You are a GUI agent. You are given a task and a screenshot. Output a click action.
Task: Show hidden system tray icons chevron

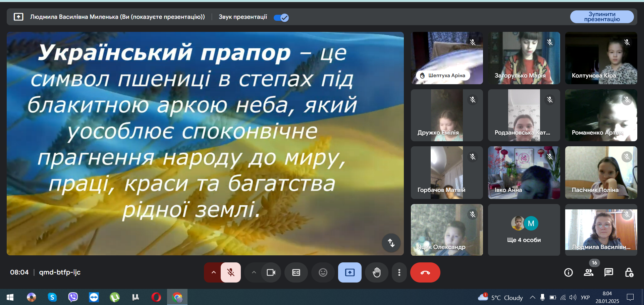(x=532, y=297)
